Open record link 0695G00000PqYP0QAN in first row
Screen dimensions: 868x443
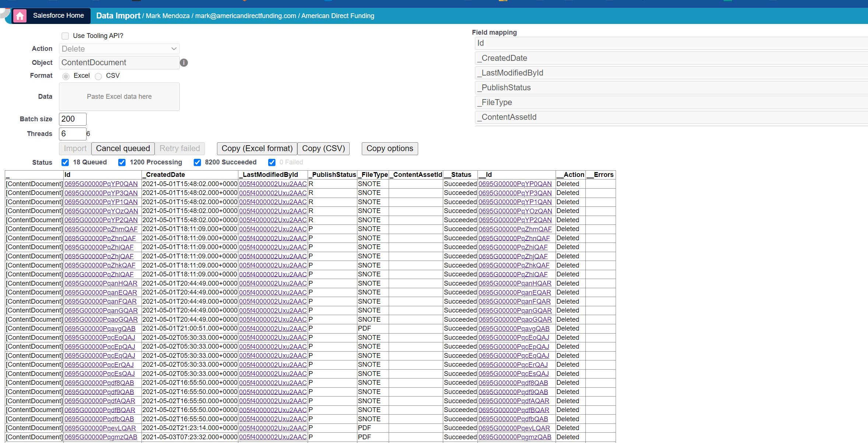[101, 184]
